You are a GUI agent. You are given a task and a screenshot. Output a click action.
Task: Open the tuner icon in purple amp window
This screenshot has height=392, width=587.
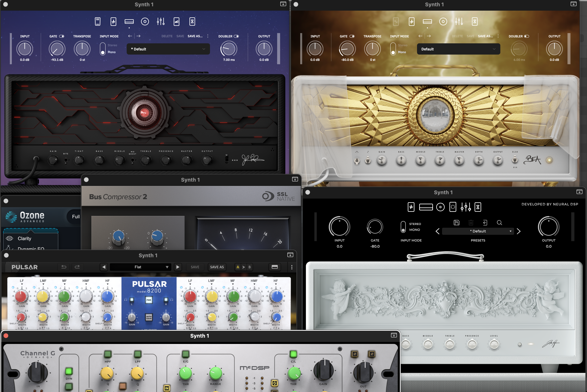coord(98,21)
